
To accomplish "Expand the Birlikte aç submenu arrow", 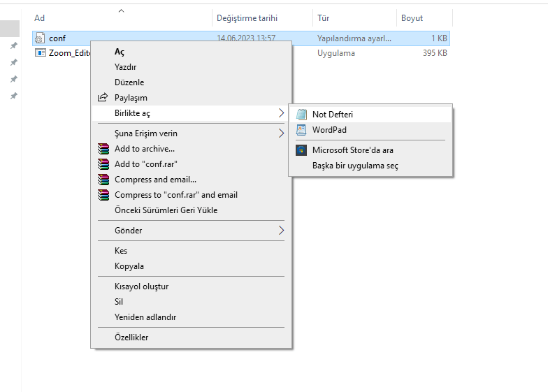I will [x=281, y=113].
